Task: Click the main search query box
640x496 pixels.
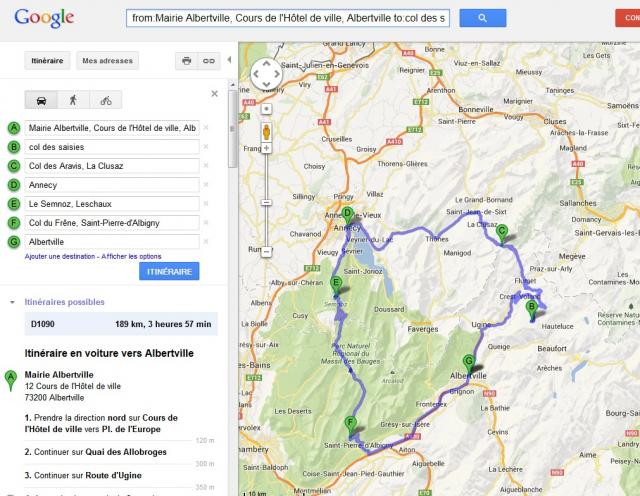Action: tap(288, 18)
